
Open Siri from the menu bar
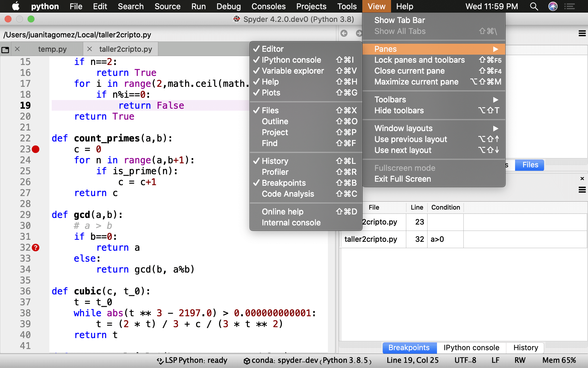pos(553,6)
